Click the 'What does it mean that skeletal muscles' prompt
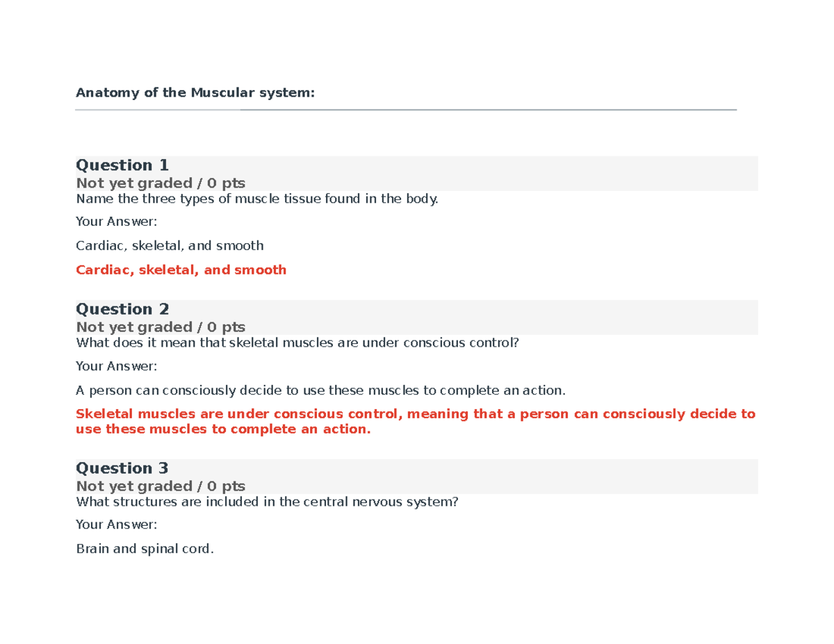This screenshot has height=644, width=834. pyautogui.click(x=297, y=343)
